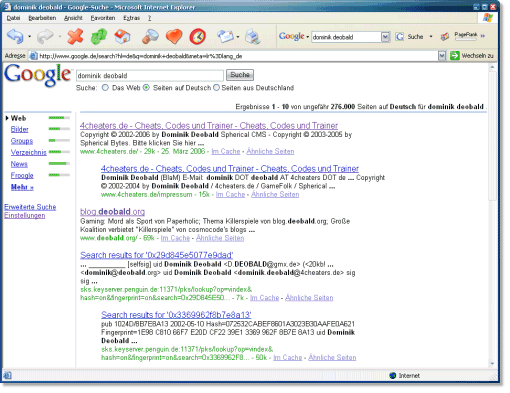Click the scroll up arrow of page scrollbar
This screenshot has width=510, height=393.
(x=492, y=67)
